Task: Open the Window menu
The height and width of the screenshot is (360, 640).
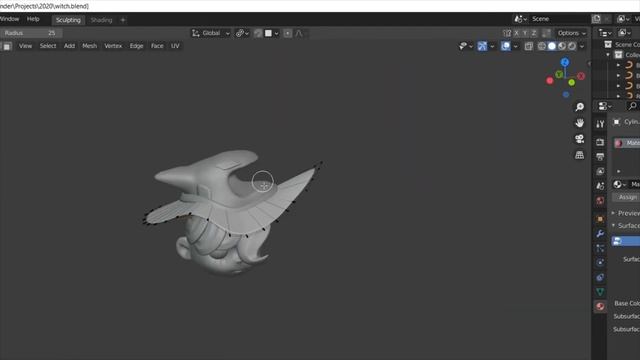Action: 9,19
